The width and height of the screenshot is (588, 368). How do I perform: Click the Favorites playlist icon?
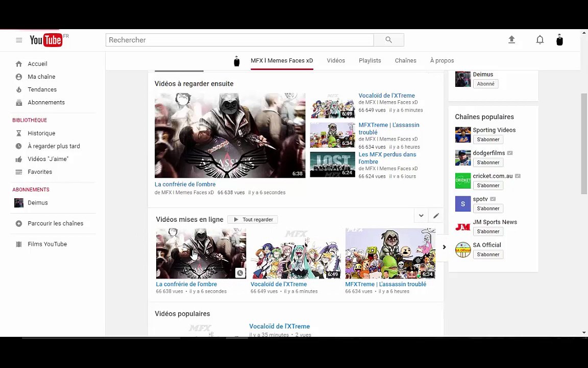(19, 172)
